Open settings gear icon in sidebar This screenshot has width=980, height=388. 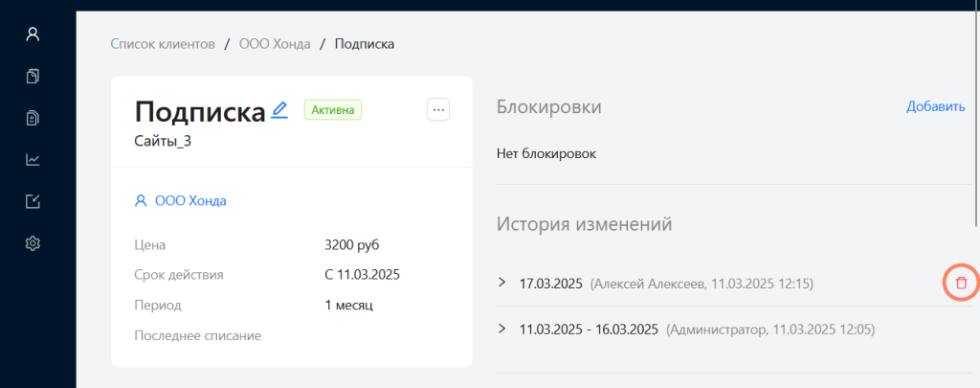click(33, 242)
